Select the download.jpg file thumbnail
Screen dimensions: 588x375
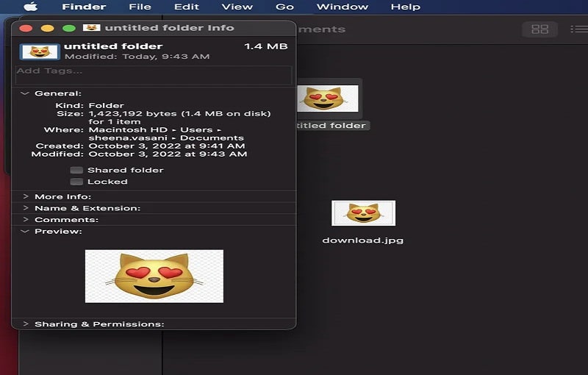(363, 213)
